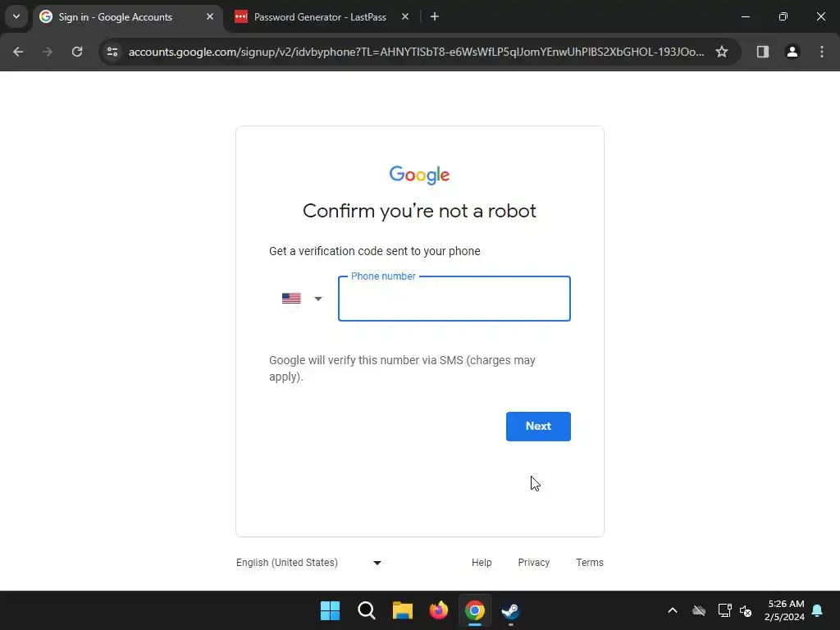The width and height of the screenshot is (840, 630).
Task: Open the Help link
Action: click(x=482, y=563)
